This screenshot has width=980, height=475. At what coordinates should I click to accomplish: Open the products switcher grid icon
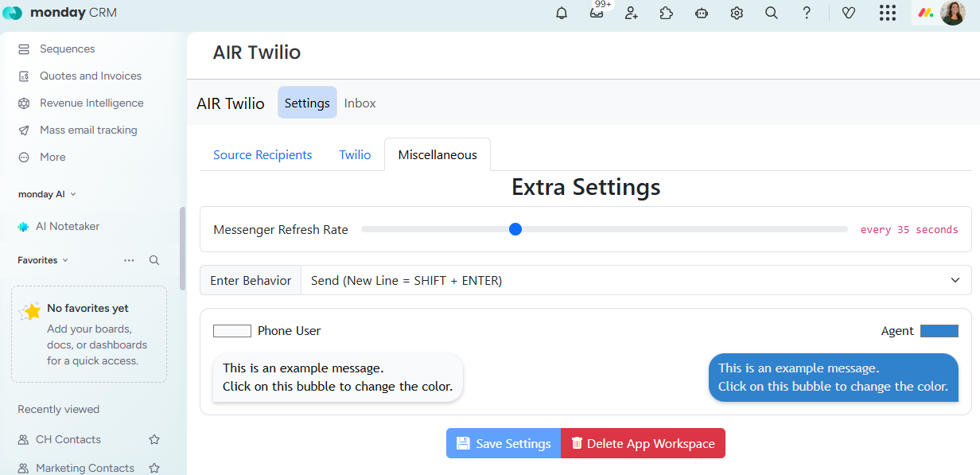click(x=888, y=13)
